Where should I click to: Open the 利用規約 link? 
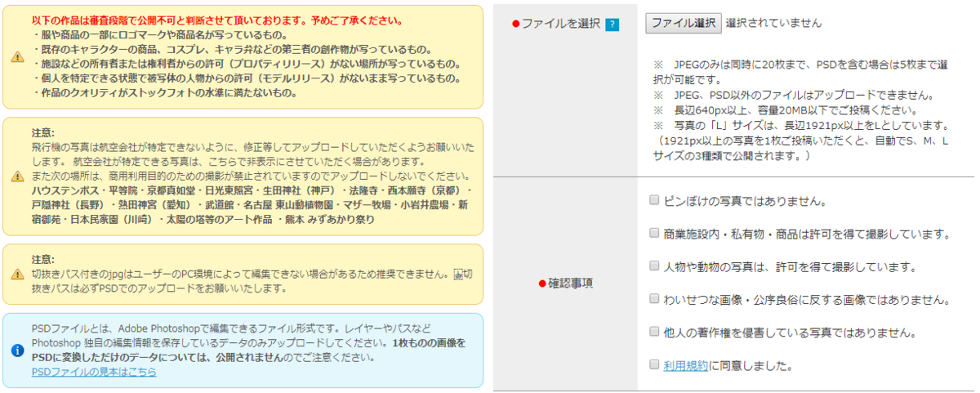686,365
